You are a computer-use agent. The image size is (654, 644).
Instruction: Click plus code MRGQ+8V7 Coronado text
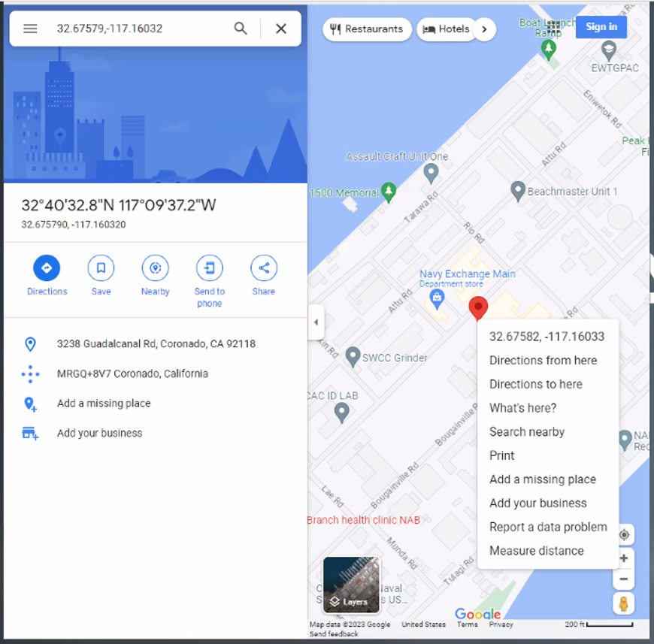click(132, 373)
